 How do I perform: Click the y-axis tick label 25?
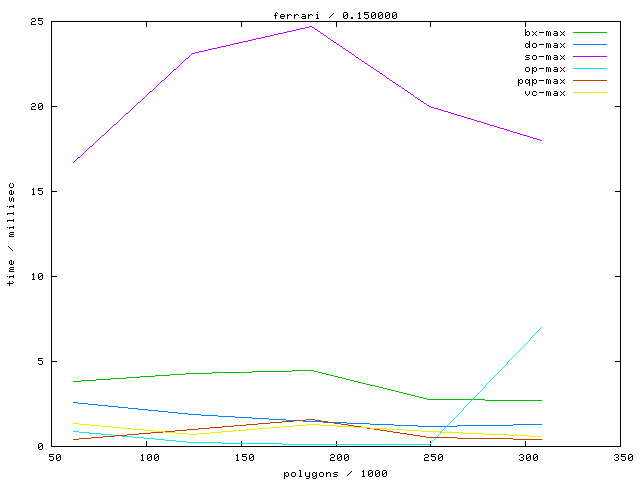pos(35,22)
